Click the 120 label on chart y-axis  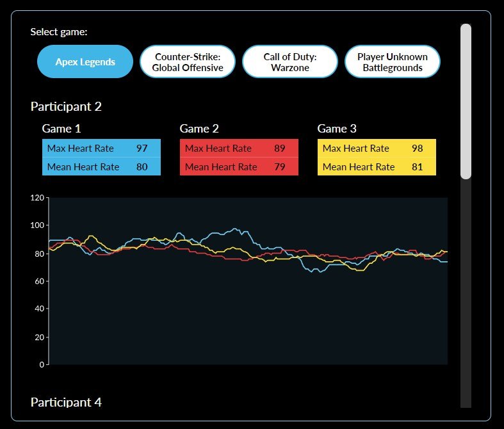point(37,198)
